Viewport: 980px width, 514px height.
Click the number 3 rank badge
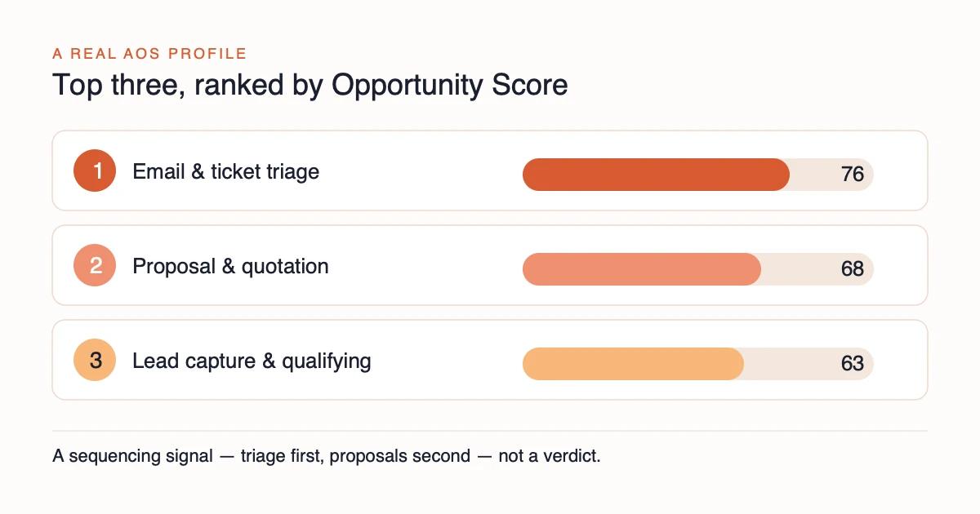click(95, 360)
